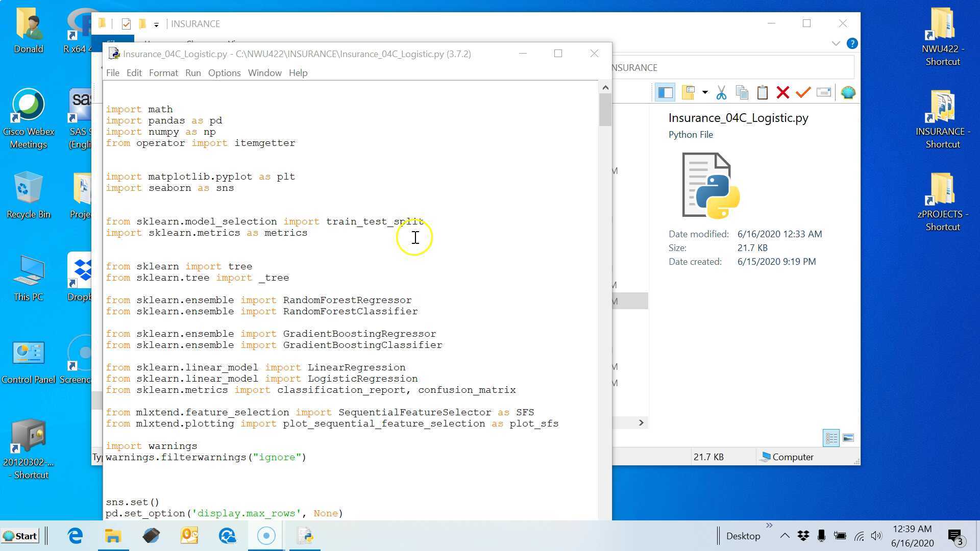980x551 pixels.
Task: Select the Copy icon in the Explorer toolbar
Action: pyautogui.click(x=742, y=92)
